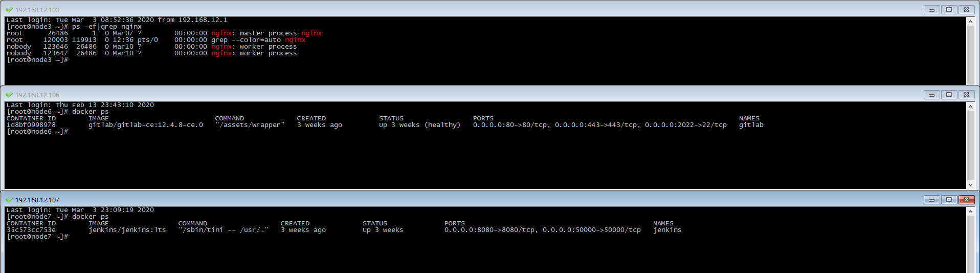Screen dimensions: 980x273
Task: Maximize the 192.168.12.106 terminal window
Action: click(949, 95)
